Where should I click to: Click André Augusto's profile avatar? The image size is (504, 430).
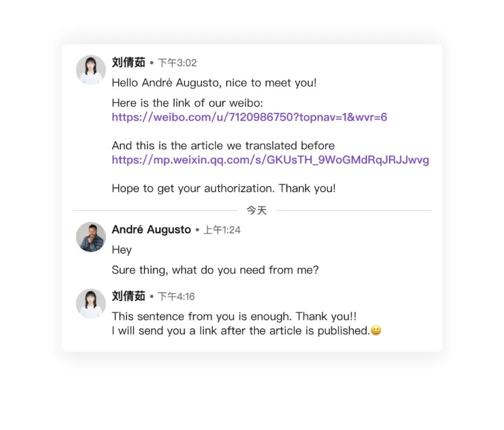pos(91,237)
